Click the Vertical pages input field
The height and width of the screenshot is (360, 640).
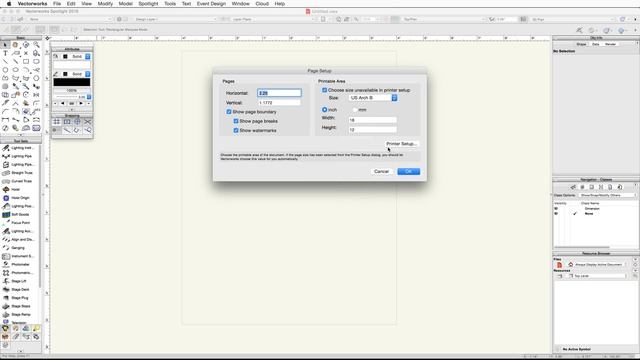pyautogui.click(x=279, y=103)
